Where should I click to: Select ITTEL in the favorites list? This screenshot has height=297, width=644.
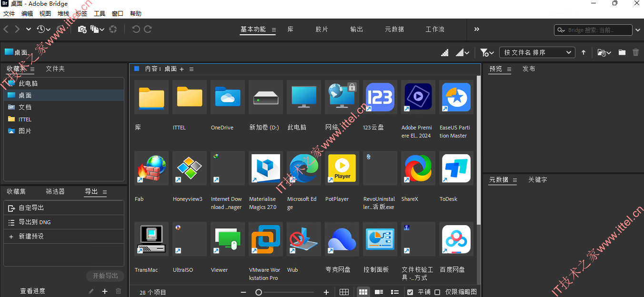(64, 119)
